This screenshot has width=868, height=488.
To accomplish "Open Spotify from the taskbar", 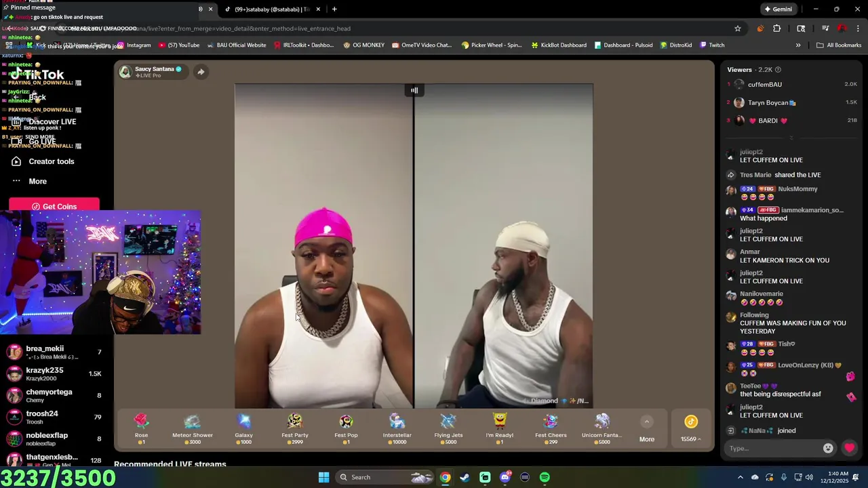I will 545,477.
